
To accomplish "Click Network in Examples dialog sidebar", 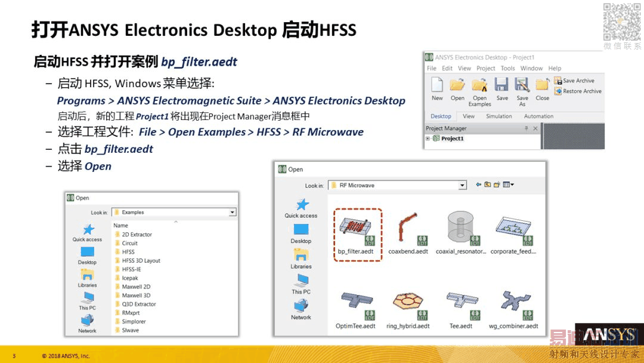I will click(x=87, y=324).
